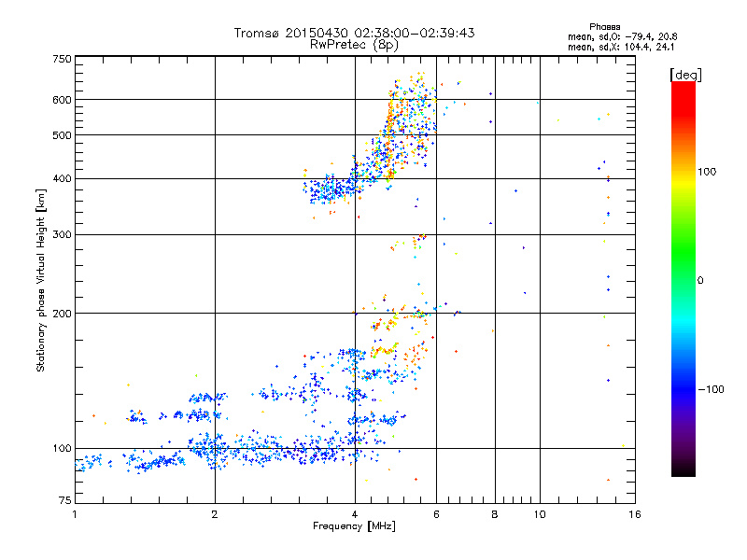Click the "Phases" heading at top right
Image resolution: width=747 pixels, height=560 pixels.
(604, 27)
